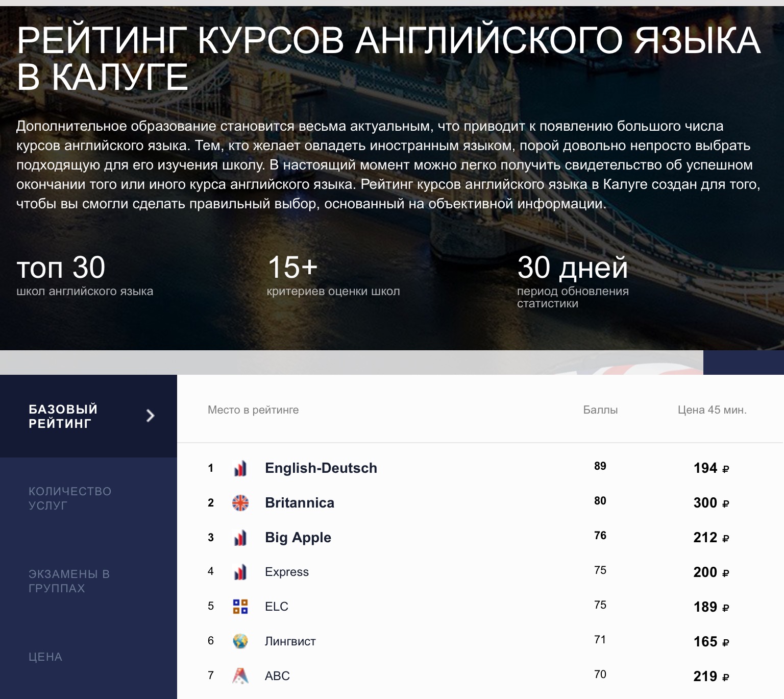Click the ELC four-squares logo icon
784x699 pixels.
tap(240, 607)
